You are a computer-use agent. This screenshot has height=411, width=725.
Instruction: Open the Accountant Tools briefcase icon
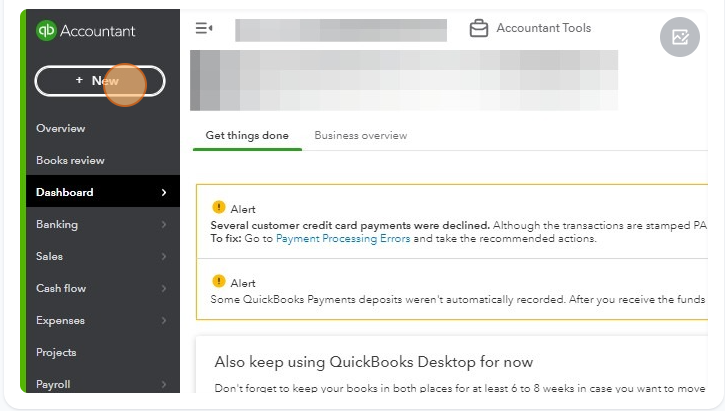coord(479,29)
